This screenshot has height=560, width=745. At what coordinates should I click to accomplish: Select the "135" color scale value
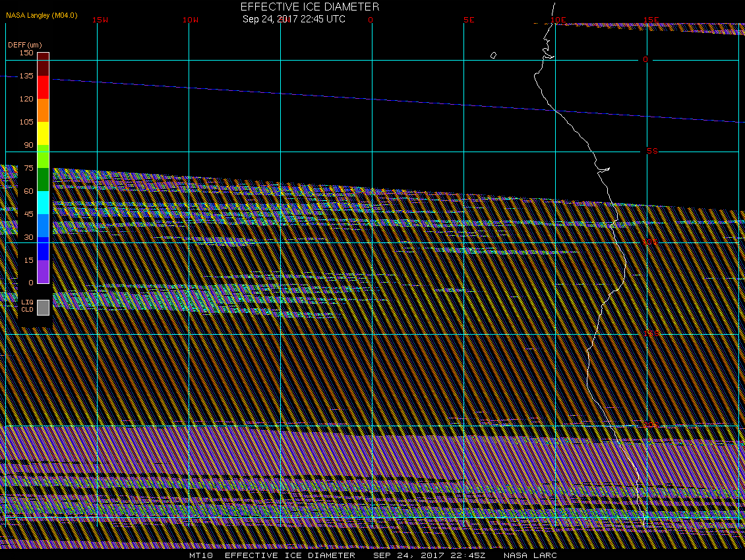[x=26, y=76]
